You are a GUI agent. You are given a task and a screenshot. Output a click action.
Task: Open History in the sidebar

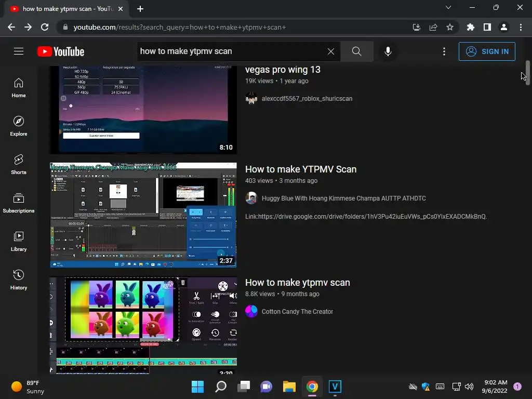point(19,280)
